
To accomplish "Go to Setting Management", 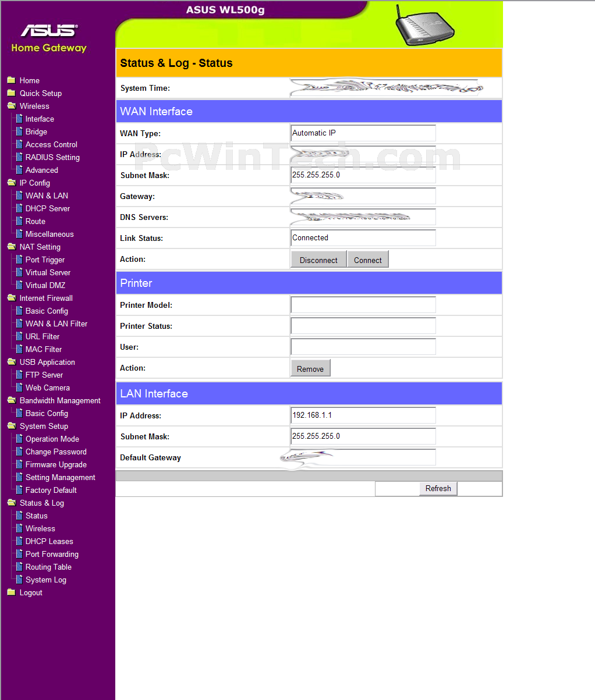I will click(61, 477).
